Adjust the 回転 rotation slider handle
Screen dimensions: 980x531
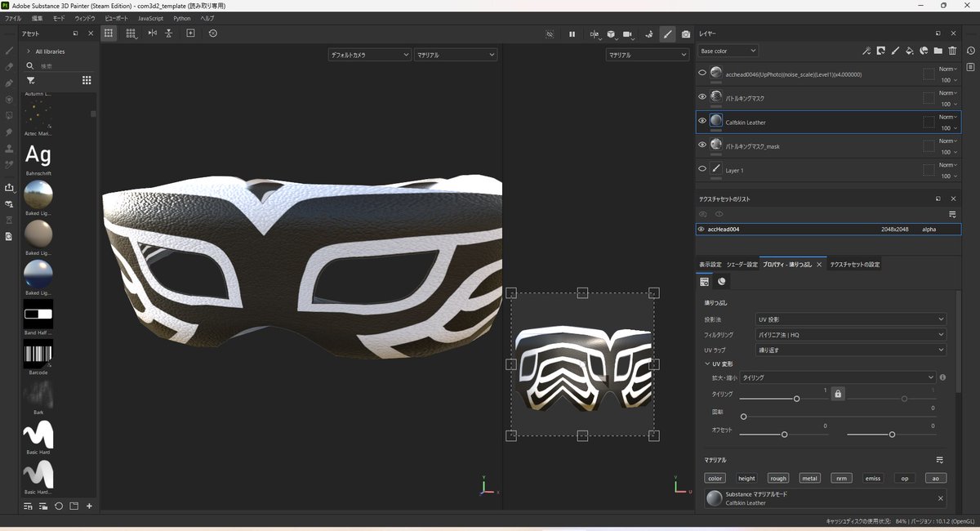click(x=743, y=417)
